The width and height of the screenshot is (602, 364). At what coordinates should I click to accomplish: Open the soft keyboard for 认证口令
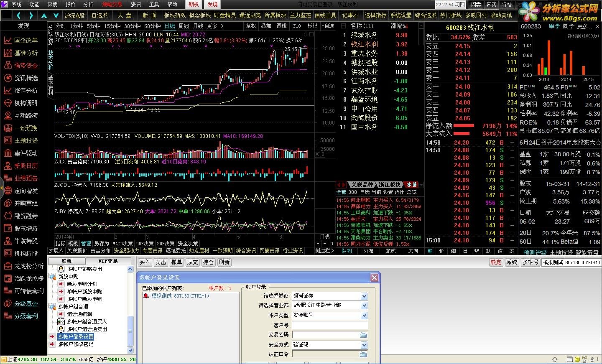pos(363,354)
